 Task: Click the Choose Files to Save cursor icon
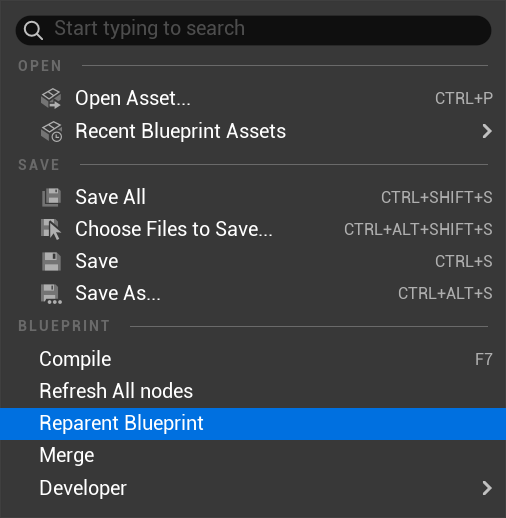51,229
